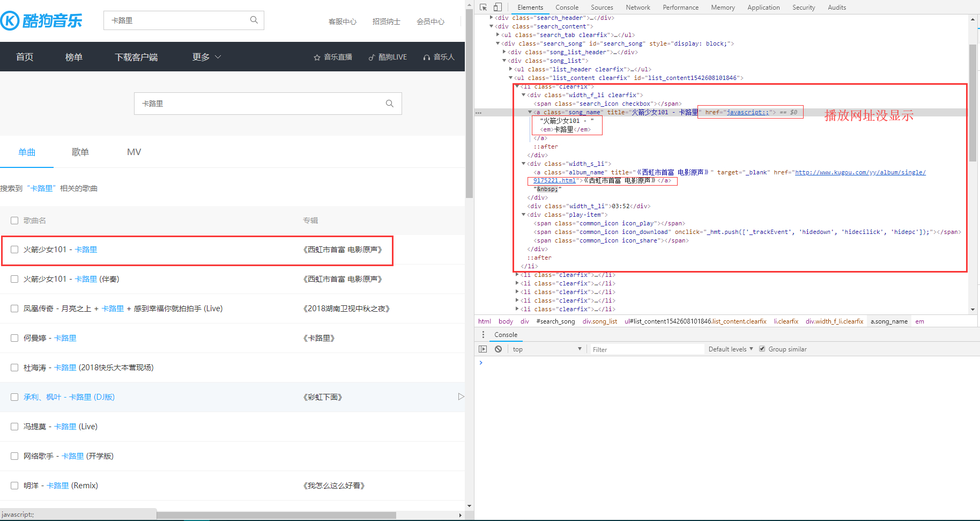Switch to 单曲 tab
The width and height of the screenshot is (980, 521).
click(27, 152)
